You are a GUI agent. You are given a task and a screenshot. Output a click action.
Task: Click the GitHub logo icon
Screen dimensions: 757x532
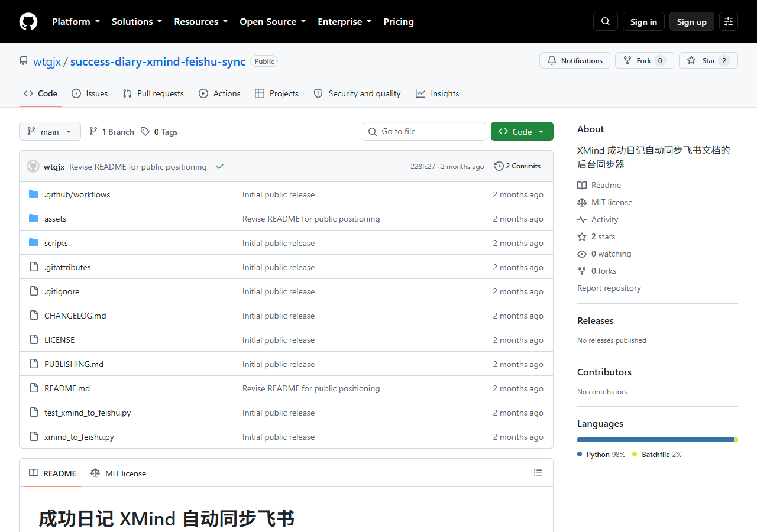pos(28,21)
